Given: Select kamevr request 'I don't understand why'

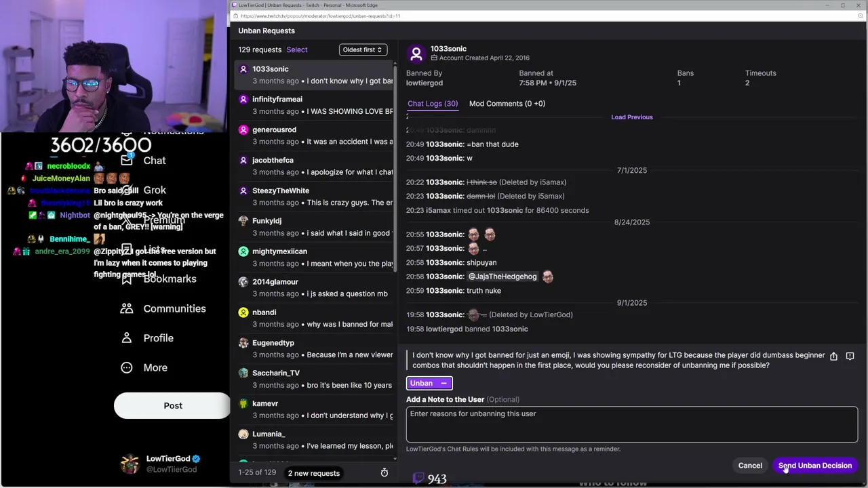Looking at the screenshot, I should (315, 409).
